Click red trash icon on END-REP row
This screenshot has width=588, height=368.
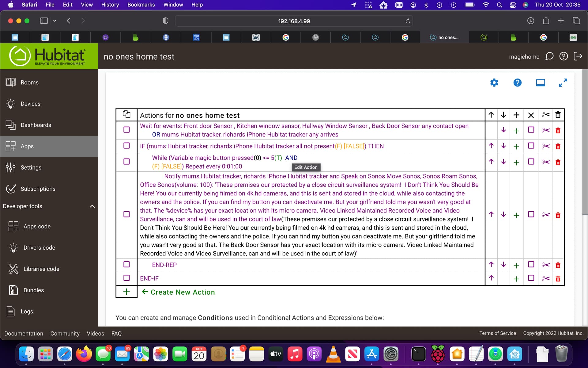point(558,265)
